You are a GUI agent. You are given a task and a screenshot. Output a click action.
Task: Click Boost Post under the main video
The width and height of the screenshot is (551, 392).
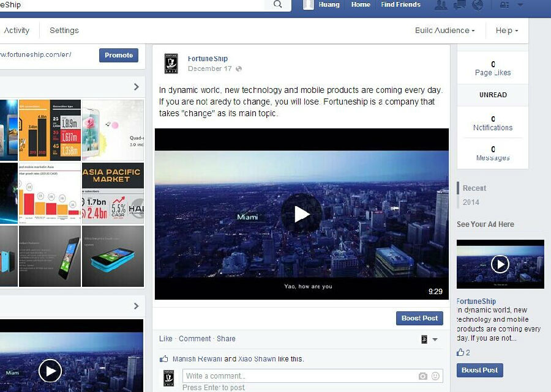coord(419,318)
